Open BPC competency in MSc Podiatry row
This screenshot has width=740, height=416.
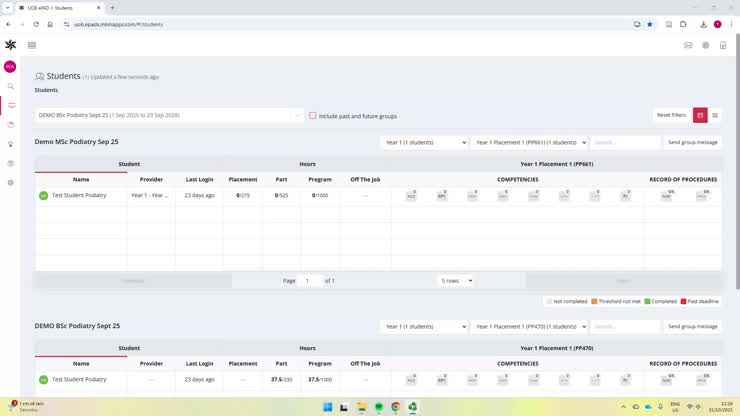442,195
